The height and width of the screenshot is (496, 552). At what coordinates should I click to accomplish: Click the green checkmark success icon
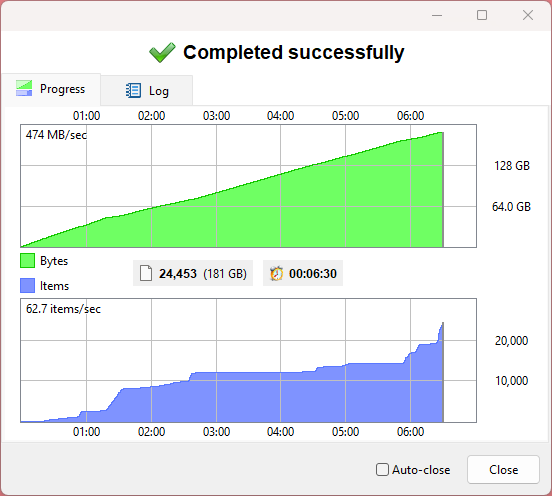click(162, 52)
